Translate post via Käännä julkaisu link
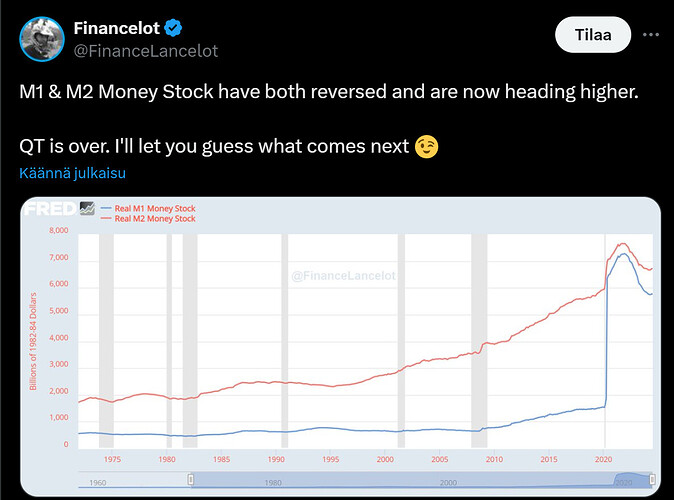The height and width of the screenshot is (500, 674). tap(73, 173)
